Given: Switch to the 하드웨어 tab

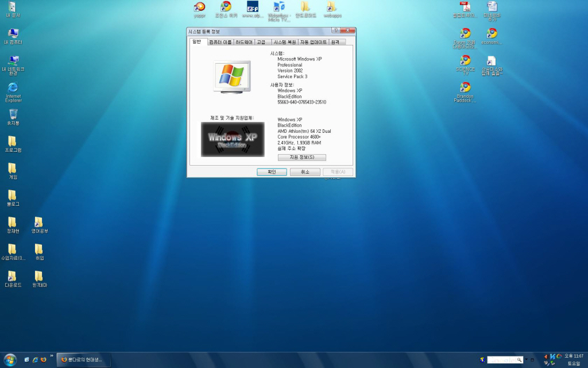Looking at the screenshot, I should click(243, 42).
